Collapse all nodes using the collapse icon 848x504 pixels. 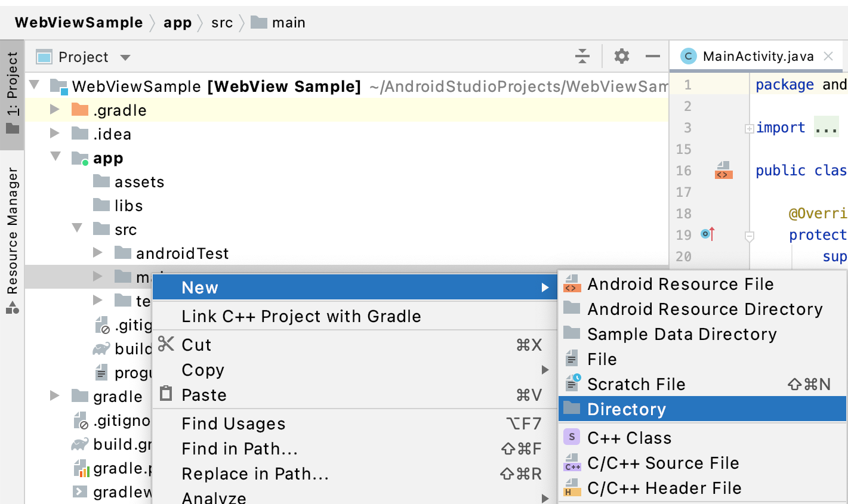[x=582, y=55]
